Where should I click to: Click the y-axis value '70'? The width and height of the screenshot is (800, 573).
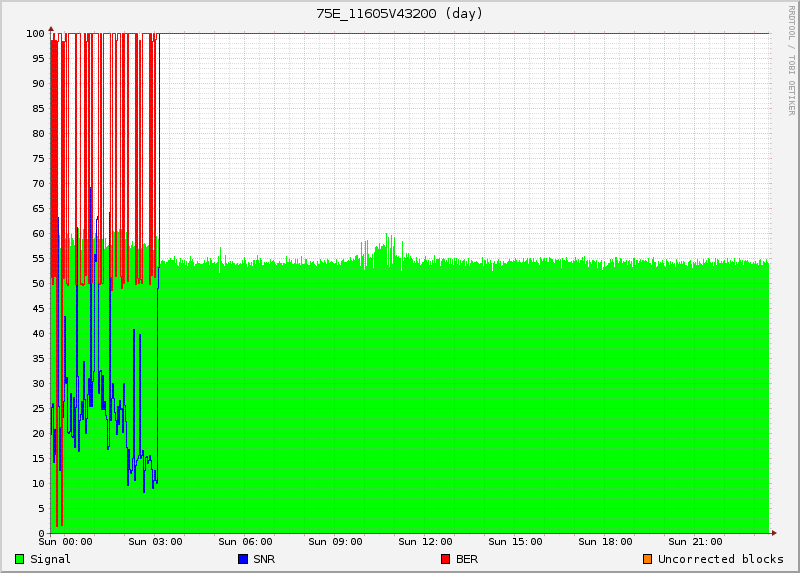click(38, 184)
